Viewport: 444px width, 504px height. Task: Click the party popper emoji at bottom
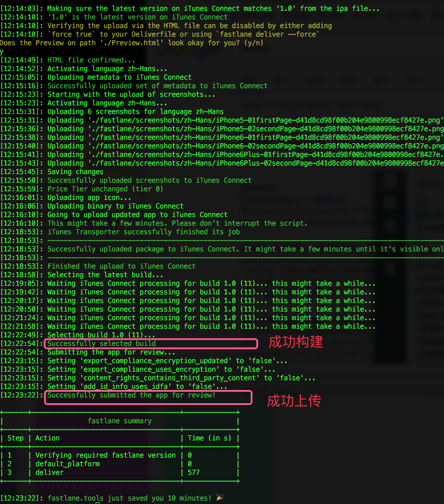pyautogui.click(x=220, y=498)
